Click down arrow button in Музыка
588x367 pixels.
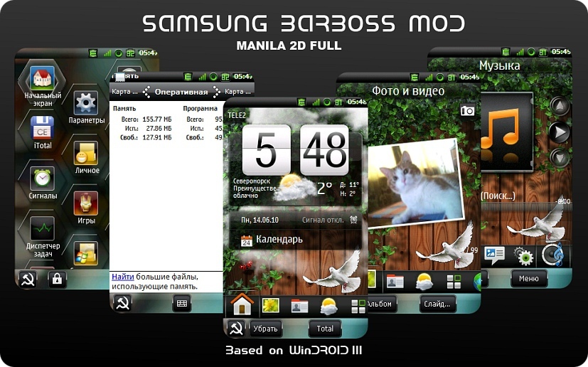[560, 158]
